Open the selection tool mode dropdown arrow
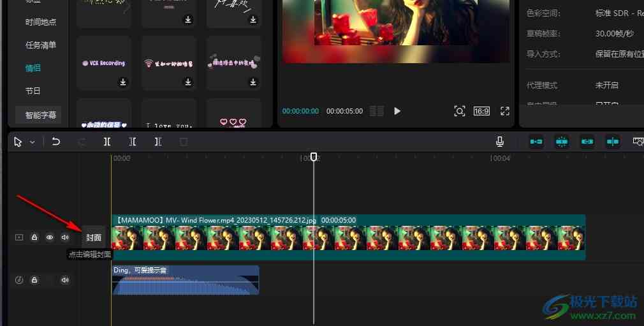 [33, 142]
